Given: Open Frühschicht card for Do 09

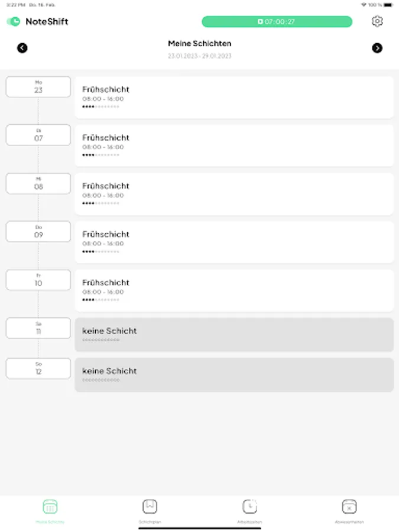Looking at the screenshot, I should coord(234,242).
